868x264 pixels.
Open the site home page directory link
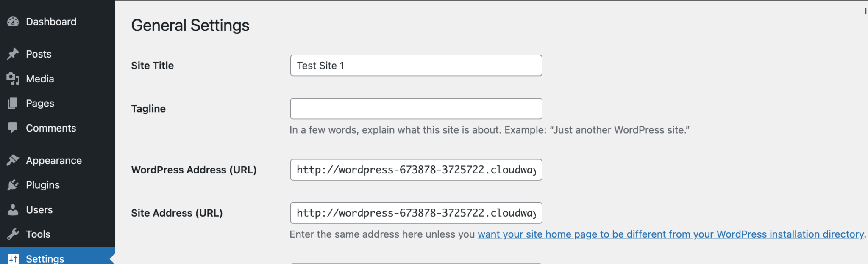670,234
